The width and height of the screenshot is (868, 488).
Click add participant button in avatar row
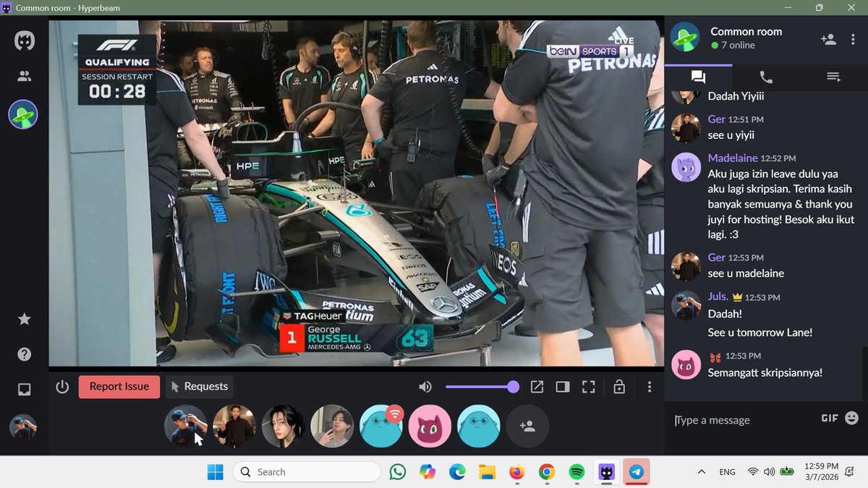tap(527, 426)
